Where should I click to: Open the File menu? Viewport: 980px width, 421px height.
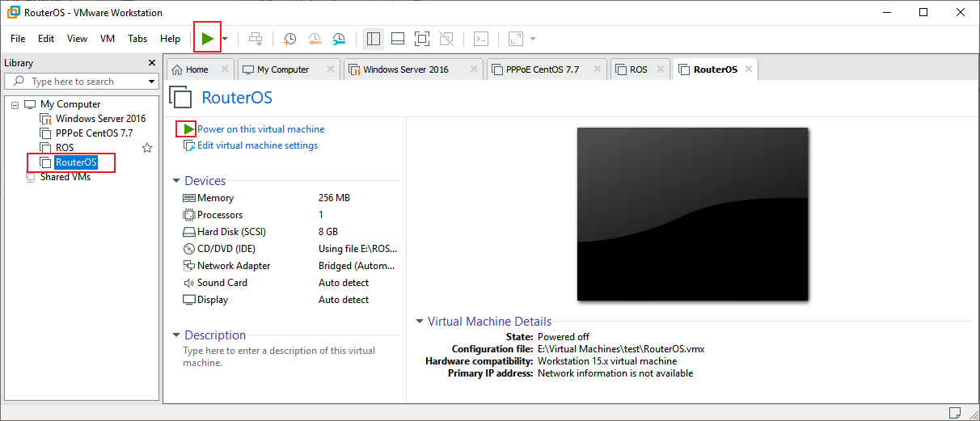click(18, 39)
